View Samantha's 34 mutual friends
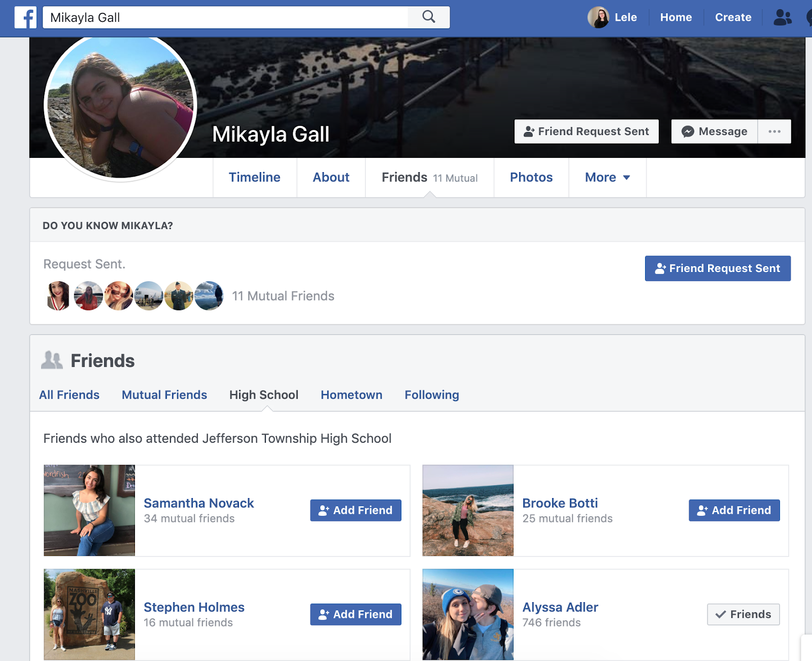The width and height of the screenshot is (812, 661). 189,518
